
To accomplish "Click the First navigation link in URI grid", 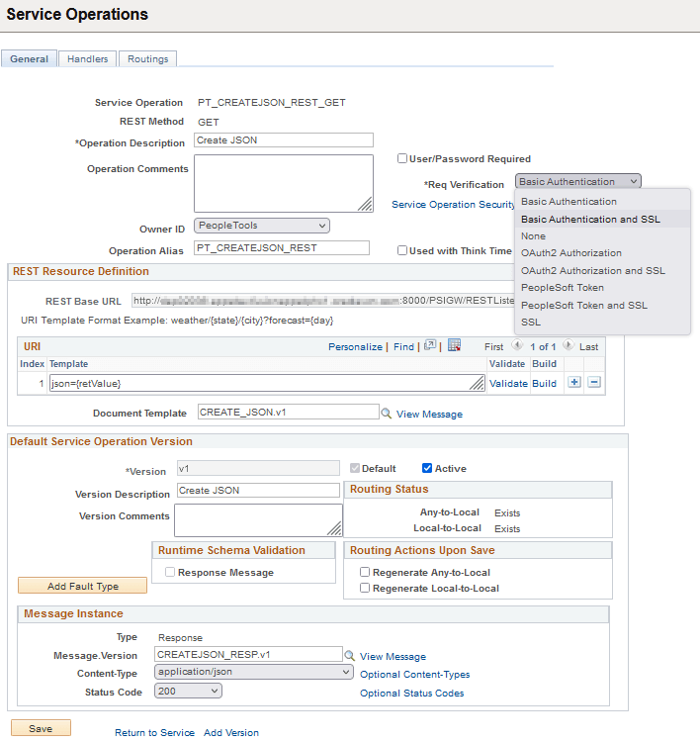I will point(493,347).
